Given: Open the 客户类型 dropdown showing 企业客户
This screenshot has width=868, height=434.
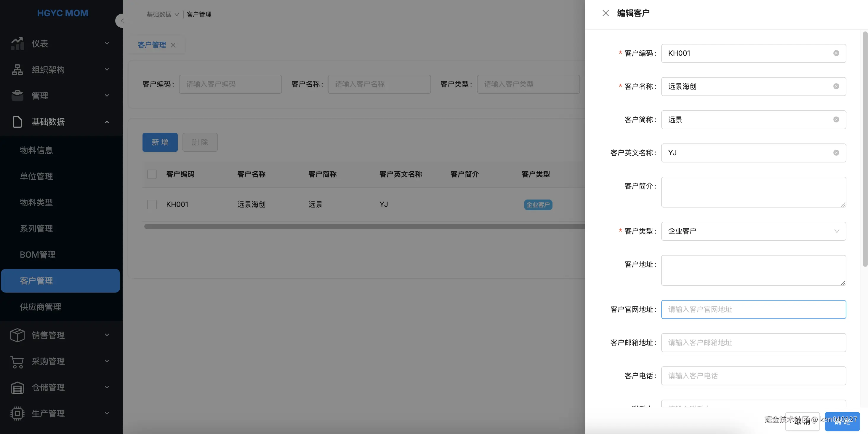Looking at the screenshot, I should [x=753, y=231].
